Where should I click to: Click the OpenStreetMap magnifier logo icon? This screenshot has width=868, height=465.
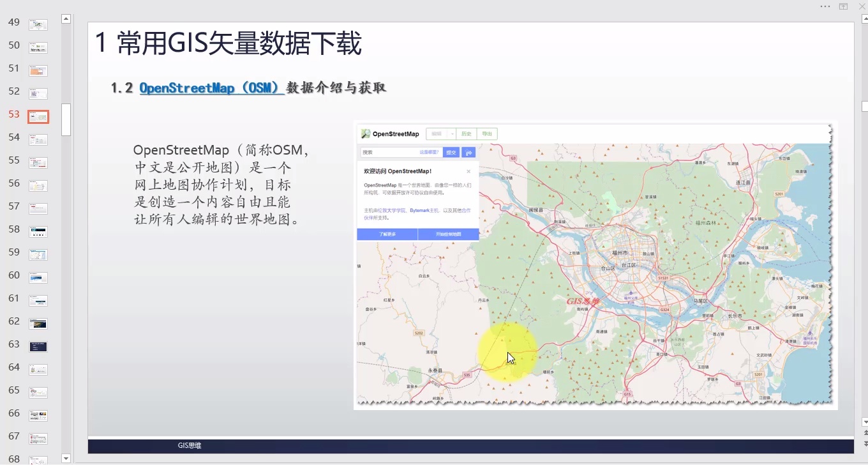(x=365, y=133)
